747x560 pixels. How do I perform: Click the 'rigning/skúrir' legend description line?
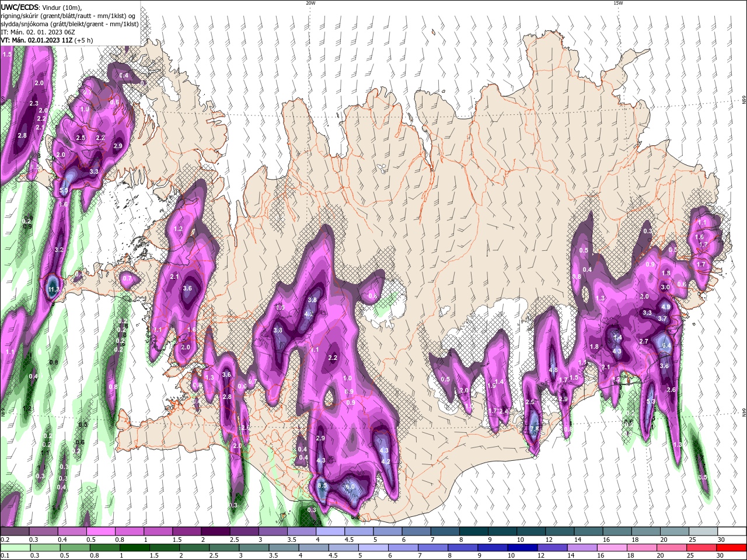coord(68,16)
